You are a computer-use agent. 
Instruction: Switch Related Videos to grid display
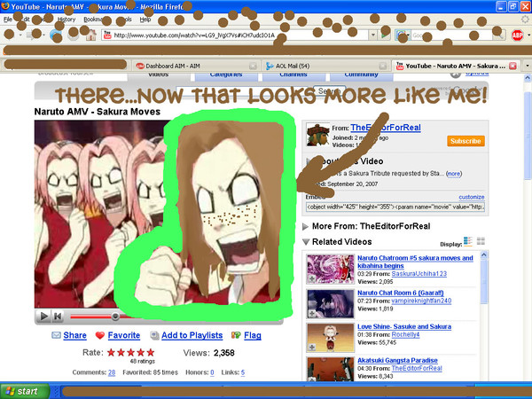click(481, 241)
